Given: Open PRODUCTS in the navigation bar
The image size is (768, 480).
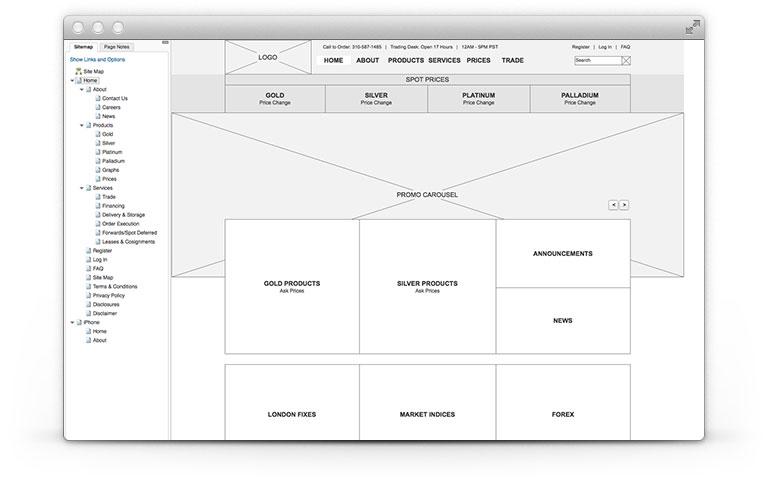Looking at the screenshot, I should (406, 60).
